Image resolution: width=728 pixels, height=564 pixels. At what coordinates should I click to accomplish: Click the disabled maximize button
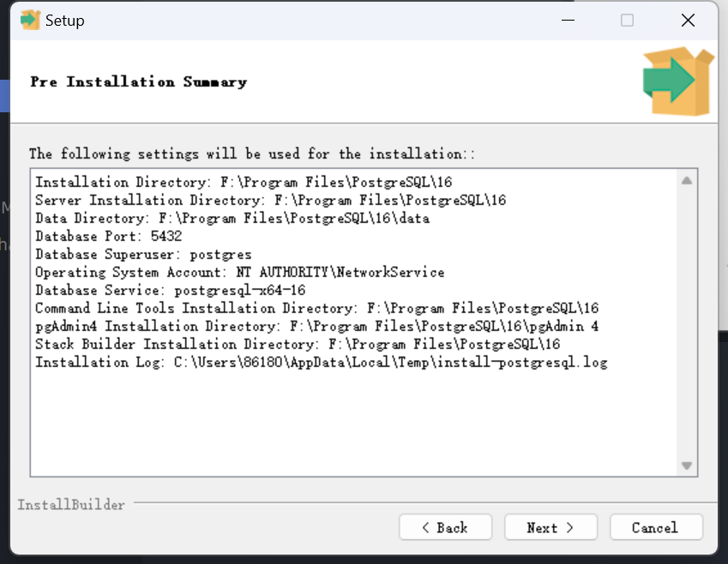[x=628, y=21]
